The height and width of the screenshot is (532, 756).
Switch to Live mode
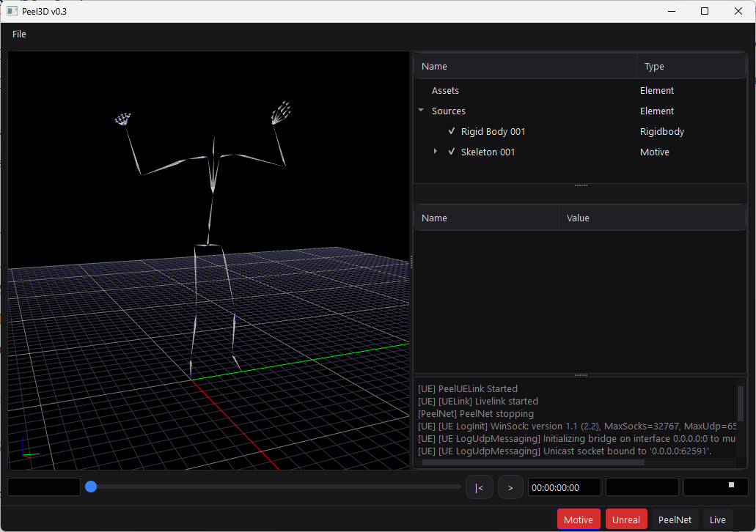717,520
